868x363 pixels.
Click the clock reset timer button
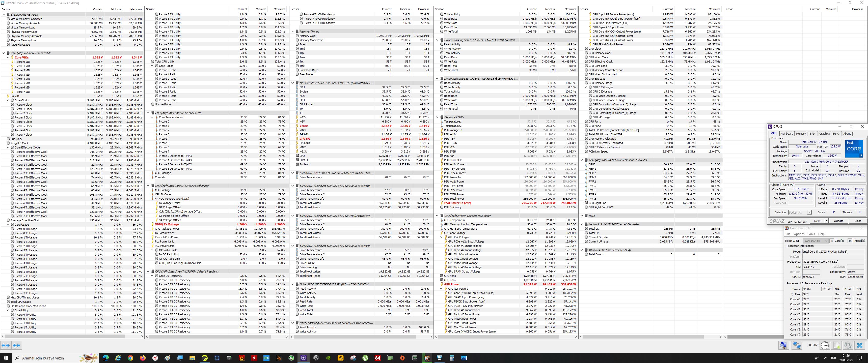pyautogui.click(x=825, y=345)
